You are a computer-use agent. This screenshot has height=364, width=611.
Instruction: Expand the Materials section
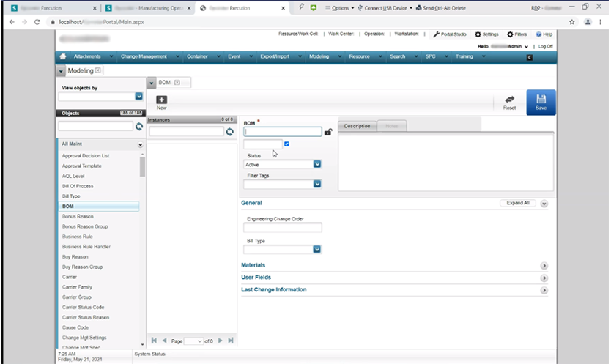pos(544,266)
